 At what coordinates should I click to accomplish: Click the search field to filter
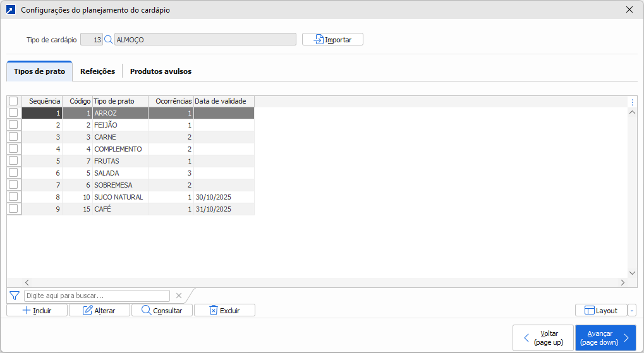point(97,296)
